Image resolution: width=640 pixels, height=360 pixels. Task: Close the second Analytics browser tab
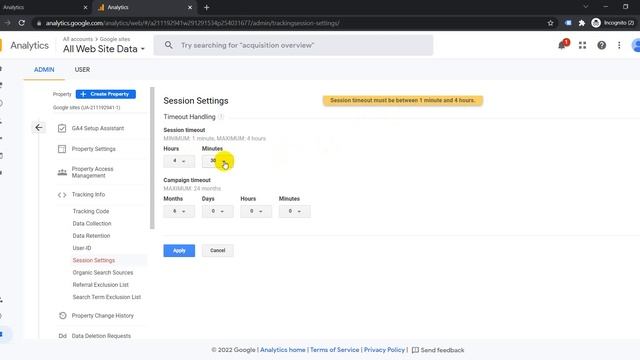click(x=190, y=7)
